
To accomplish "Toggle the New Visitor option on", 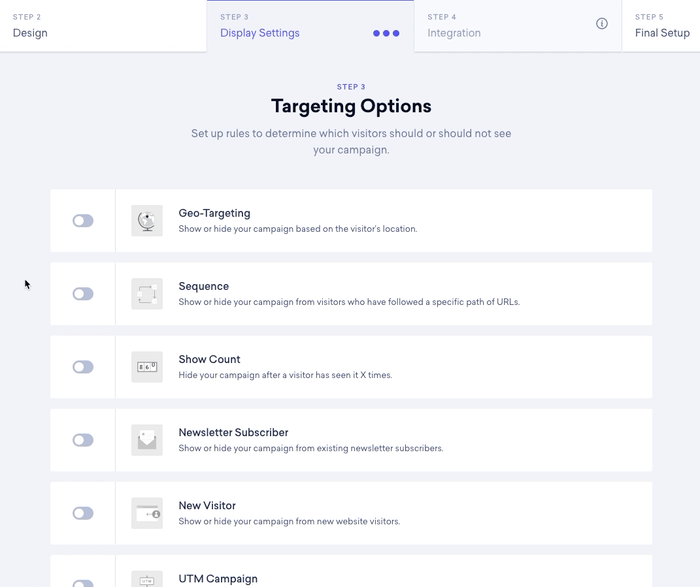I will (x=83, y=513).
